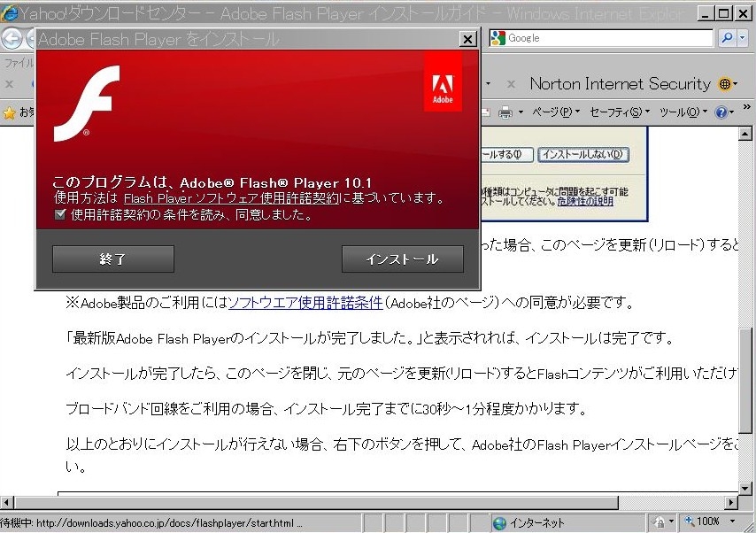The height and width of the screenshot is (533, 756).
Task: Click the Adobe Flash Player 10.1 heading text
Action: pyautogui.click(x=275, y=182)
